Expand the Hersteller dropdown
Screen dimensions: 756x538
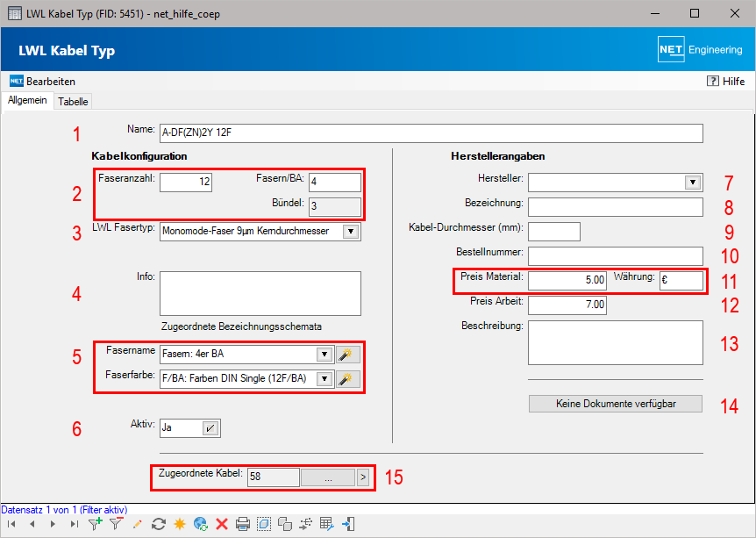(x=693, y=183)
